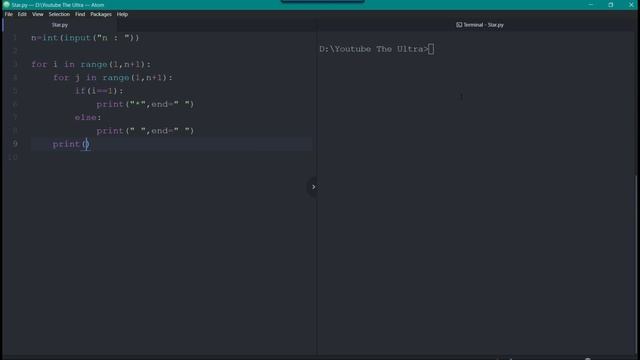
Task: Click the 'D:\Youtube The Ultra>' terminal prompt text
Action: point(374,49)
